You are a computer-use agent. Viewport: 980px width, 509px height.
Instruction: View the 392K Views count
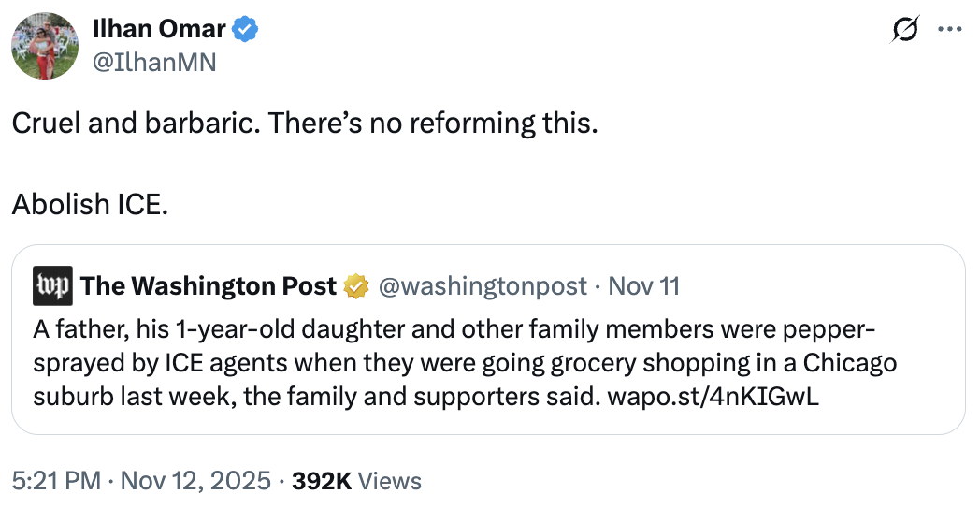click(x=322, y=481)
